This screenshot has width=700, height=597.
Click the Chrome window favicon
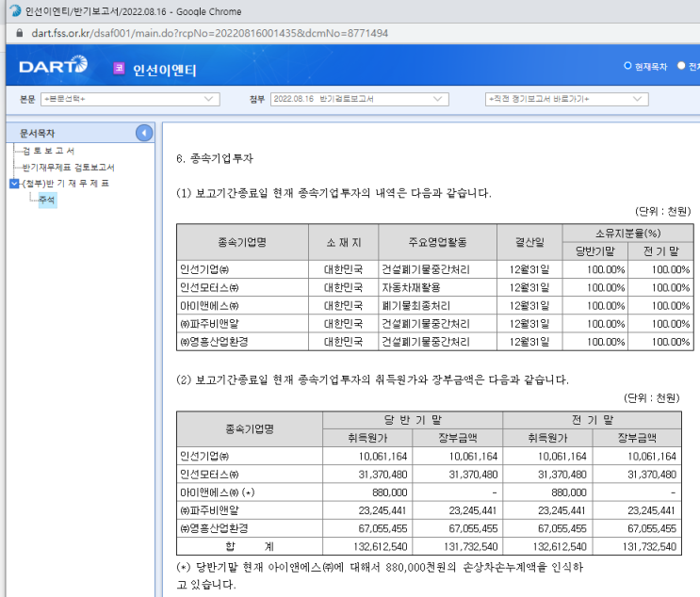pyautogui.click(x=15, y=10)
